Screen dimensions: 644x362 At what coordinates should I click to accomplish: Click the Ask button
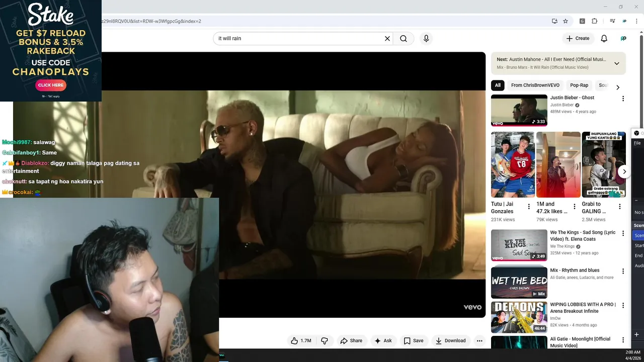[383, 340]
